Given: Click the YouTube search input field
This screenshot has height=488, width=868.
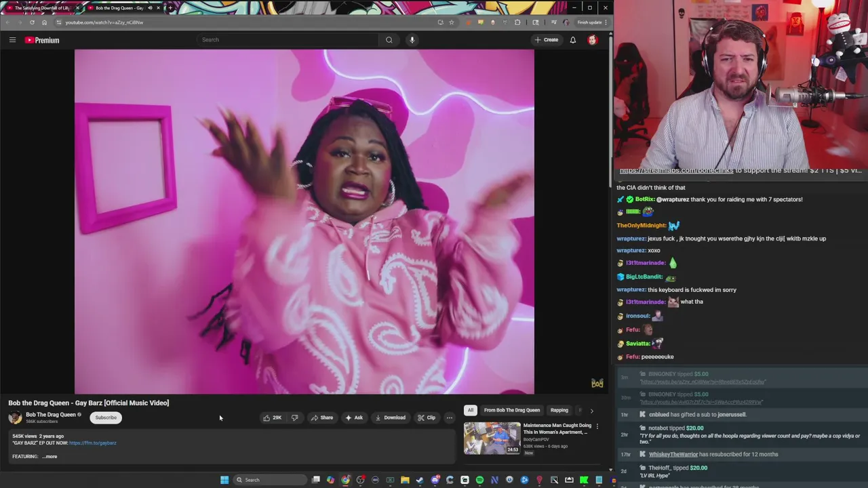Looking at the screenshot, I should [288, 40].
